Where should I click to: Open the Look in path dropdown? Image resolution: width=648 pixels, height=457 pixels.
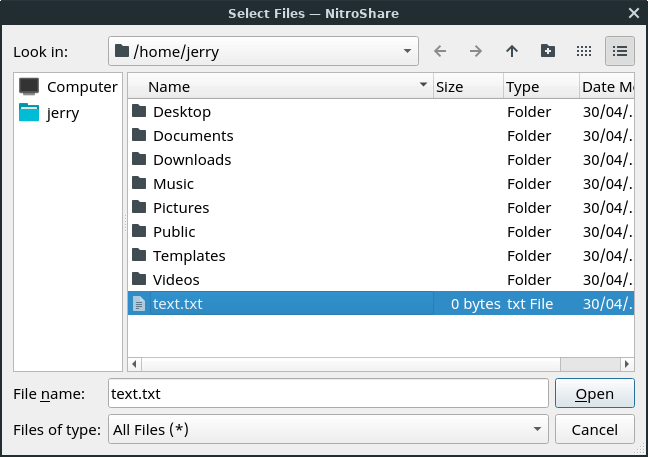(263, 51)
